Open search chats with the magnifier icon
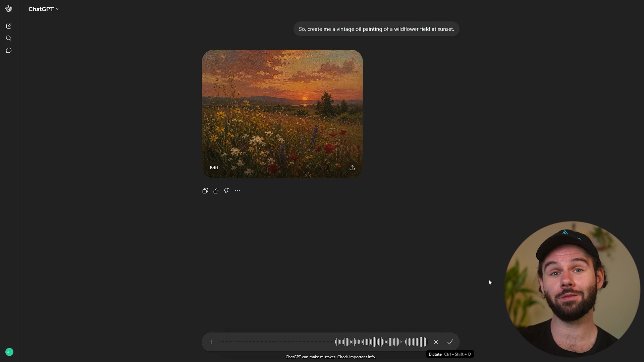The image size is (644, 362). [9, 38]
